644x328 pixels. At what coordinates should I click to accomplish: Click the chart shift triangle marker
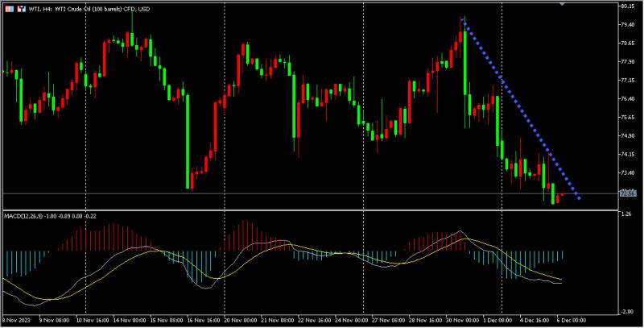(562, 3)
